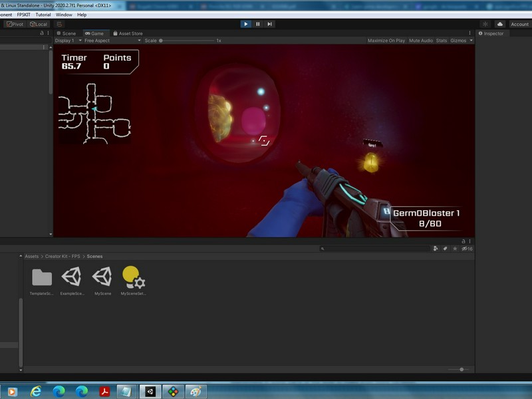Click the Play button in the toolbar
Screen dimensions: 532x399
pyautogui.click(x=245, y=24)
